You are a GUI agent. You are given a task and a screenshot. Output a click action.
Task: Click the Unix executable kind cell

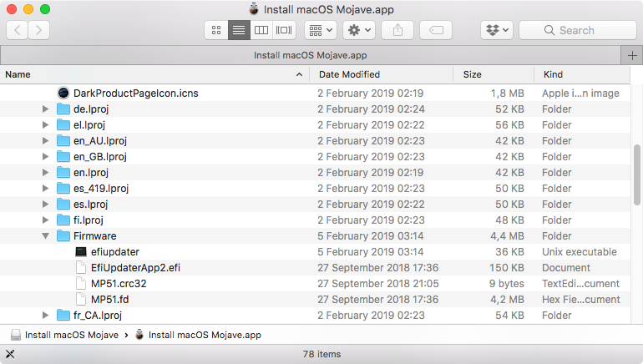pyautogui.click(x=579, y=251)
